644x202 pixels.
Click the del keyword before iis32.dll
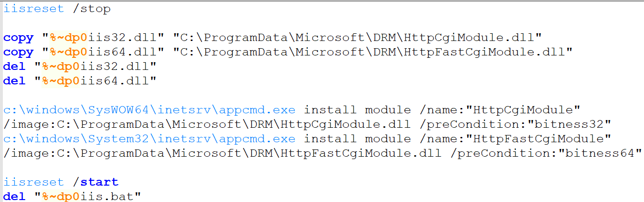coord(13,67)
